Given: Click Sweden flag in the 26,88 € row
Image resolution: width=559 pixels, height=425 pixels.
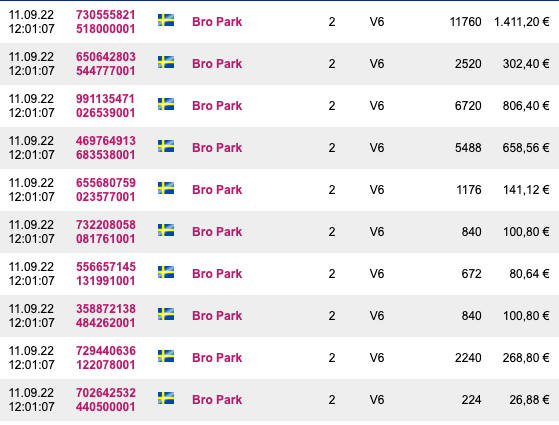Looking at the screenshot, I should (166, 398).
